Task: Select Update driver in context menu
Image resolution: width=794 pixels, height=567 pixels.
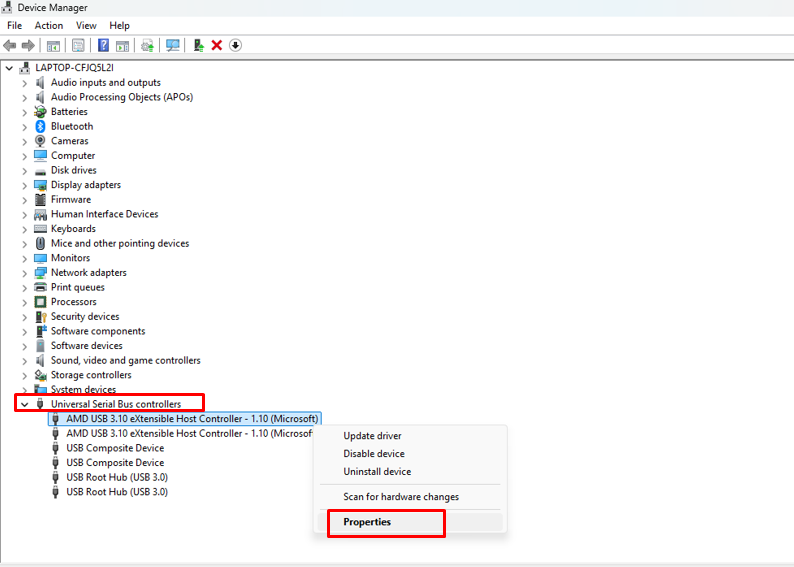Action: click(x=372, y=436)
